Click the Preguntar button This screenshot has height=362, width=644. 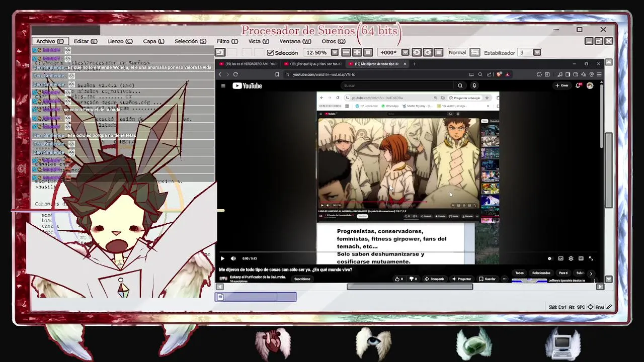coord(461,279)
